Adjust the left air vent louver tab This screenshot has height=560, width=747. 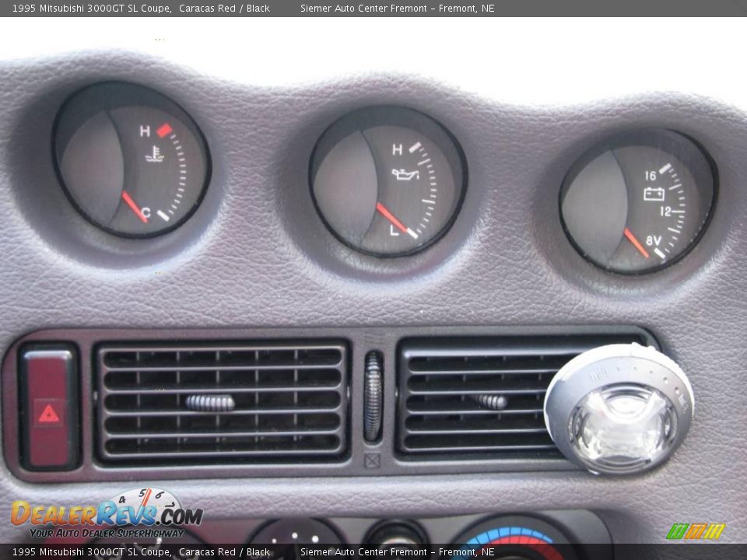[210, 403]
